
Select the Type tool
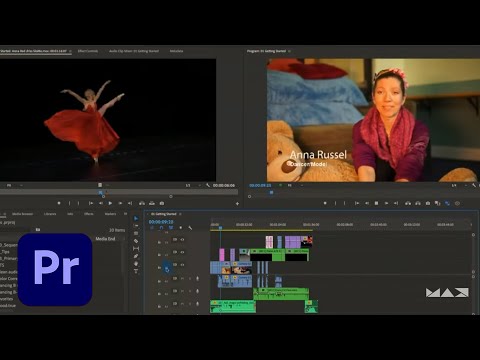click(136, 271)
